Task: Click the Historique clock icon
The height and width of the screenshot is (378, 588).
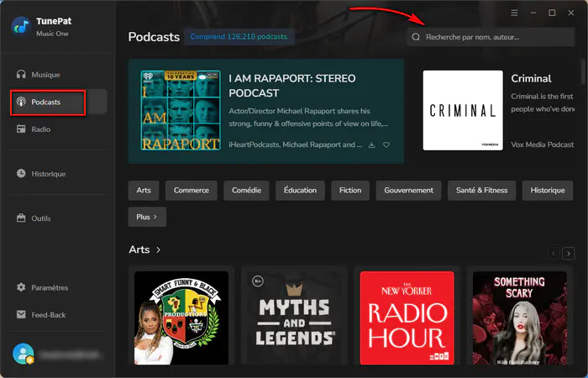Action: pos(21,173)
